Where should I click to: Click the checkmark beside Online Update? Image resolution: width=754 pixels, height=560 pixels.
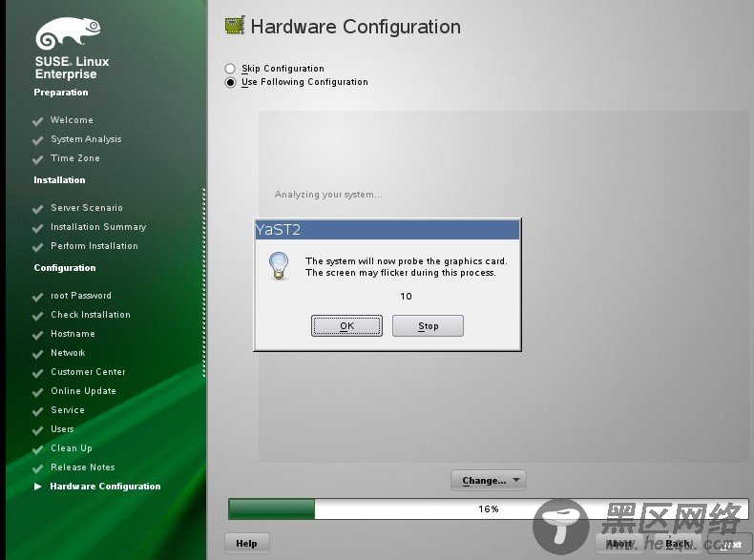[x=37, y=392]
